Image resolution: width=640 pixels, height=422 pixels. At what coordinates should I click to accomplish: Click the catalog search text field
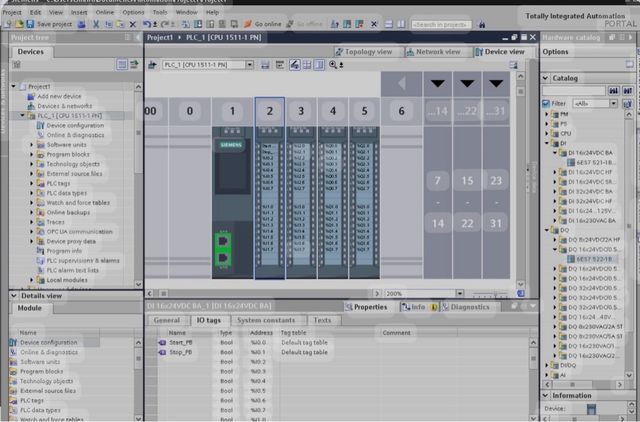point(573,91)
